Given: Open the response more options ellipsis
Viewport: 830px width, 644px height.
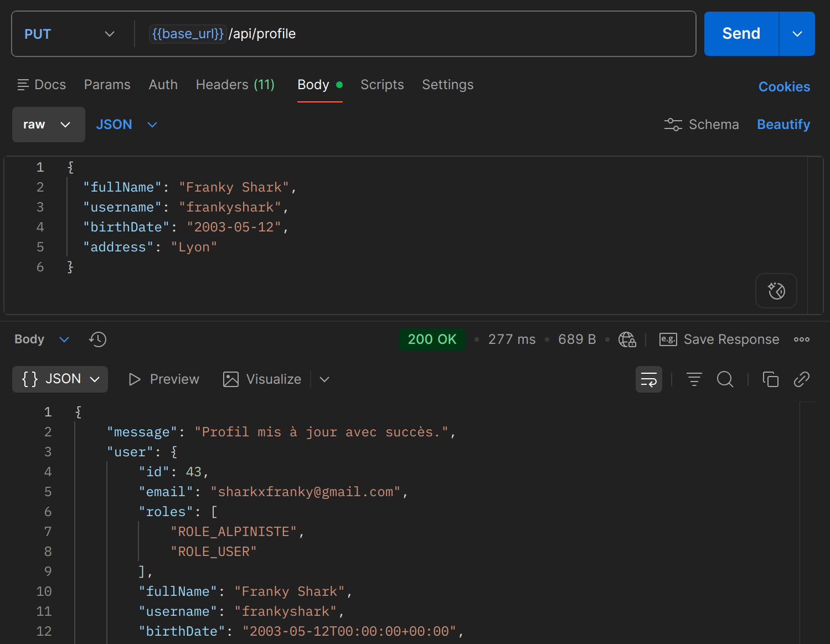Looking at the screenshot, I should [801, 339].
